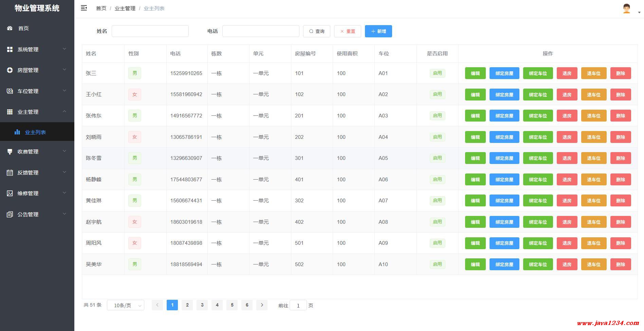
Task: Click the 维修管理 icon in sidebar
Action: pos(10,194)
